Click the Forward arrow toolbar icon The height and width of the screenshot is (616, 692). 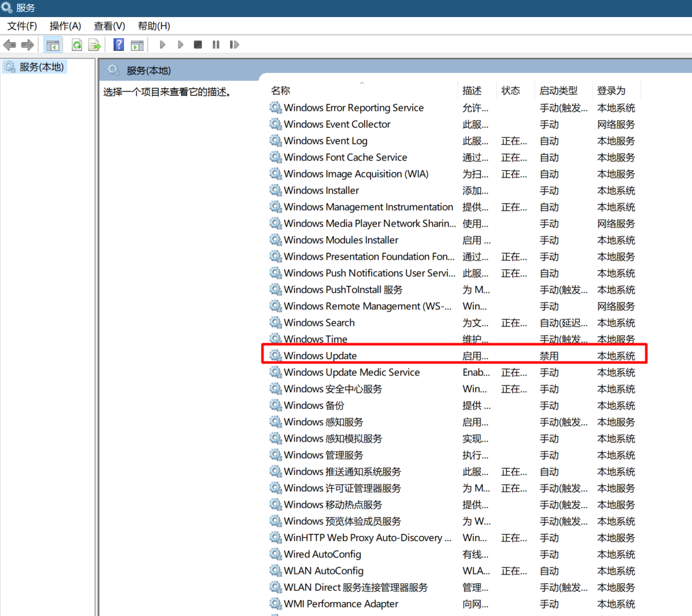pos(27,45)
